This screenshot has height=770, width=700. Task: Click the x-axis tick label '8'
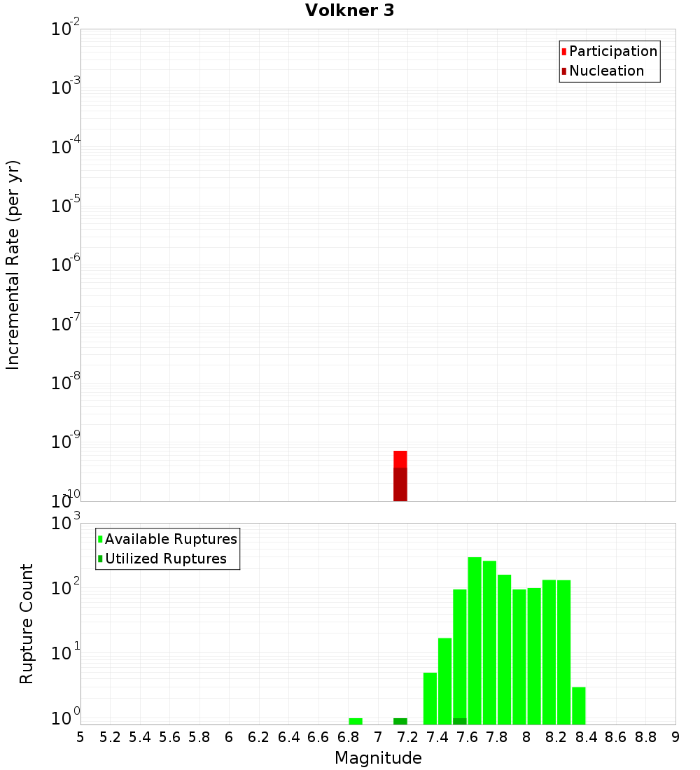[x=526, y=738]
